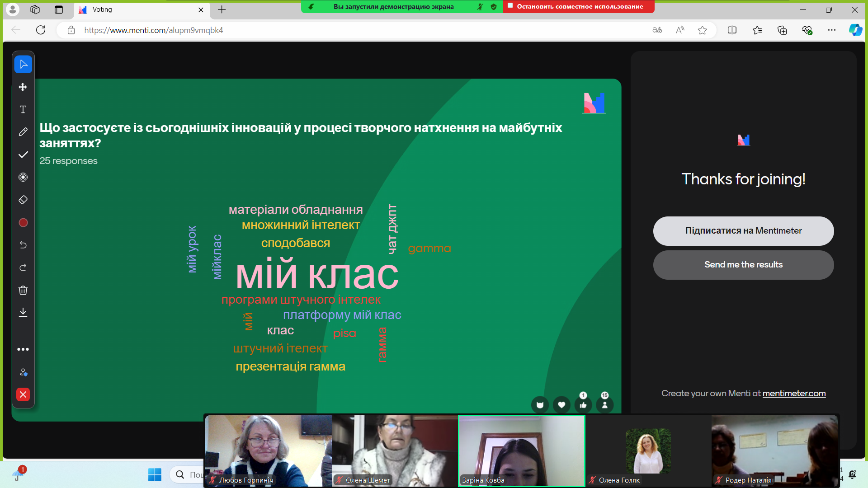Viewport: 868px width, 488px height.
Task: Open the browser profile icon
Action: point(13,9)
